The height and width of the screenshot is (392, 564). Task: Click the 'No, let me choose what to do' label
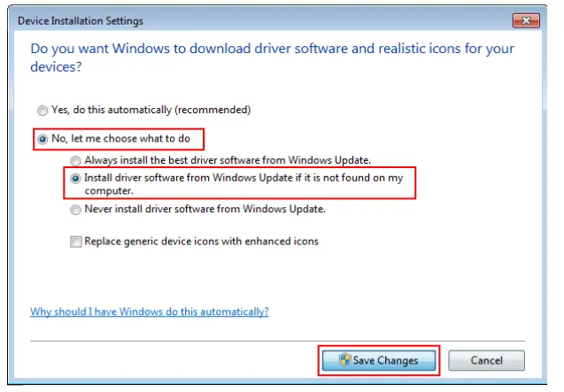(122, 139)
